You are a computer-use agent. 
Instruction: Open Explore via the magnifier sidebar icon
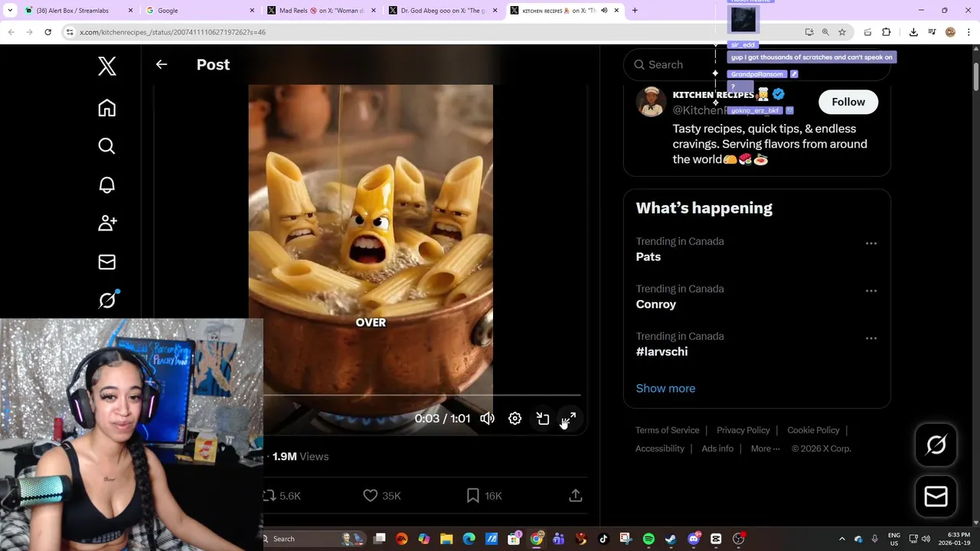[107, 146]
